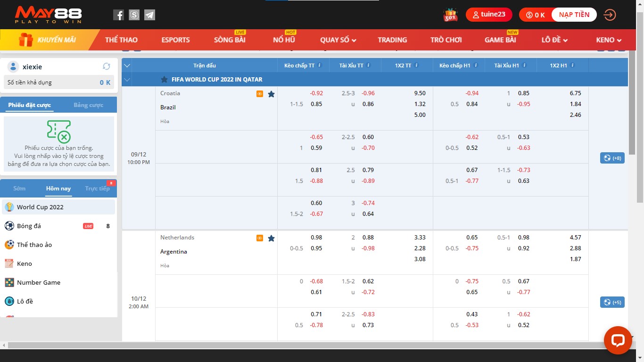Show +8 more markets for Croatia match

click(x=612, y=158)
